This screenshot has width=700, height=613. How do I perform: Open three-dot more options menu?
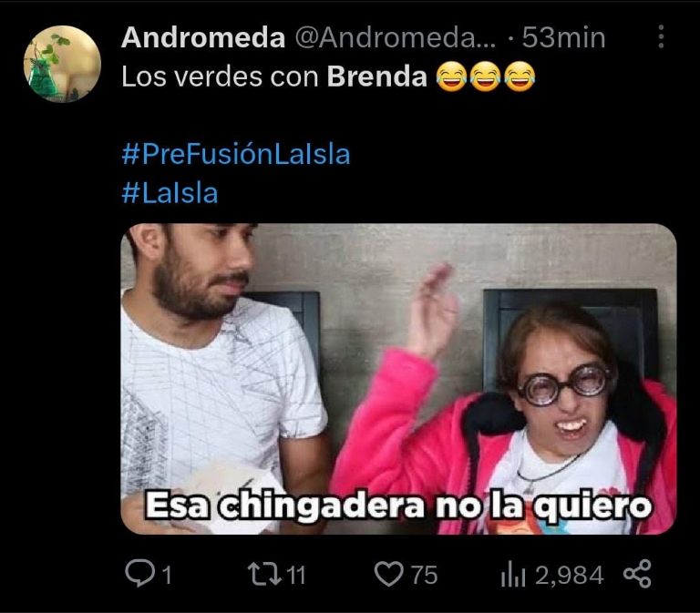tap(661, 36)
